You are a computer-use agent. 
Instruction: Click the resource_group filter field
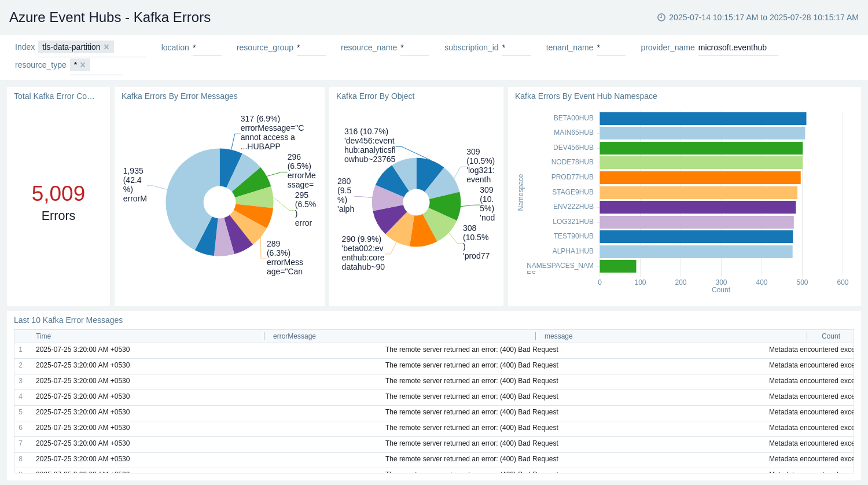311,47
